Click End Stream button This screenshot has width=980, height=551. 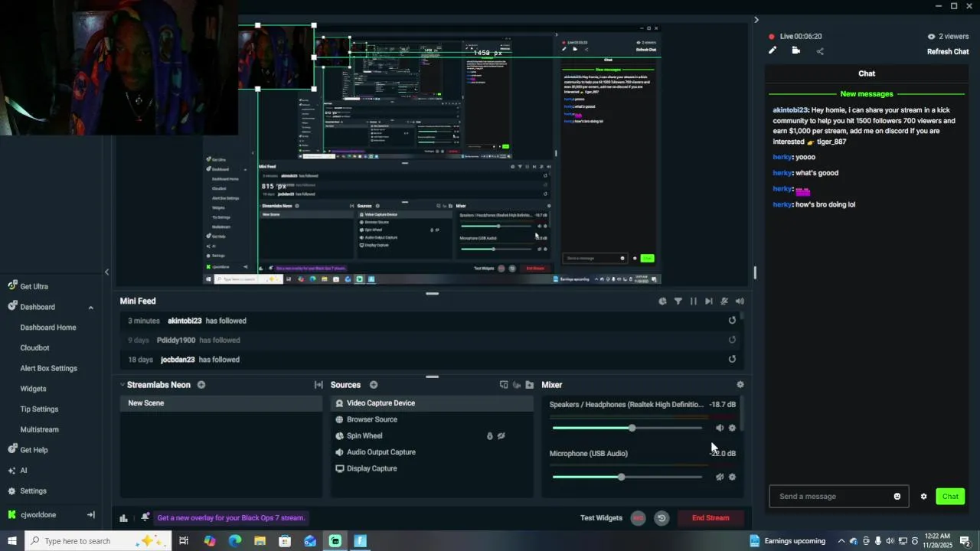click(x=710, y=518)
